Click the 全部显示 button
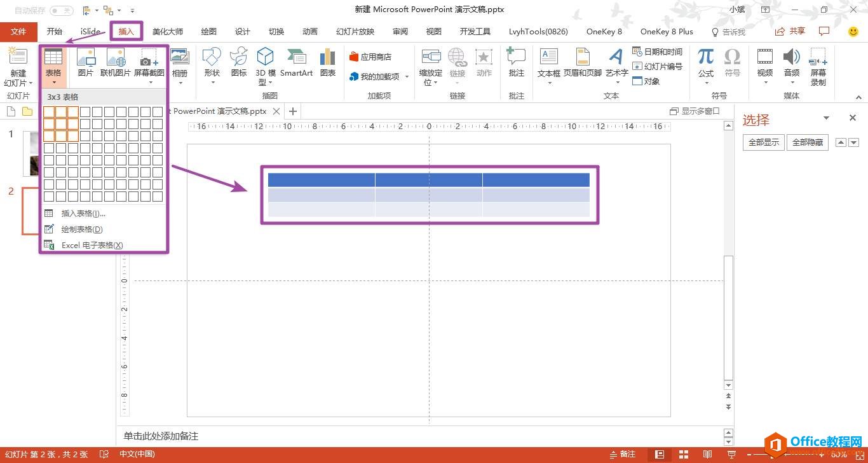The height and width of the screenshot is (463, 868). (763, 142)
